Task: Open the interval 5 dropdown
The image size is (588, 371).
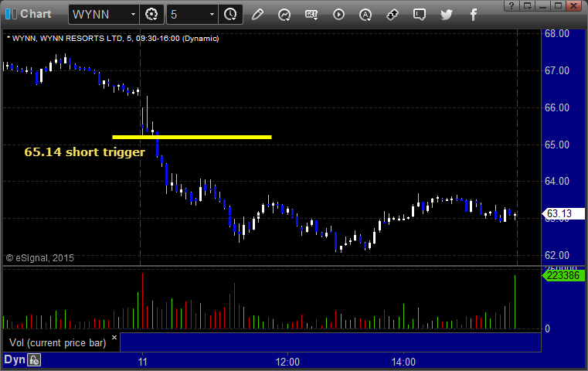Action: pos(212,15)
